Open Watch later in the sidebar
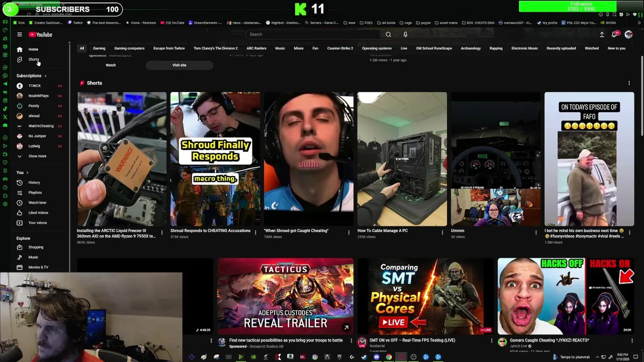This screenshot has width=644, height=362. [x=37, y=203]
